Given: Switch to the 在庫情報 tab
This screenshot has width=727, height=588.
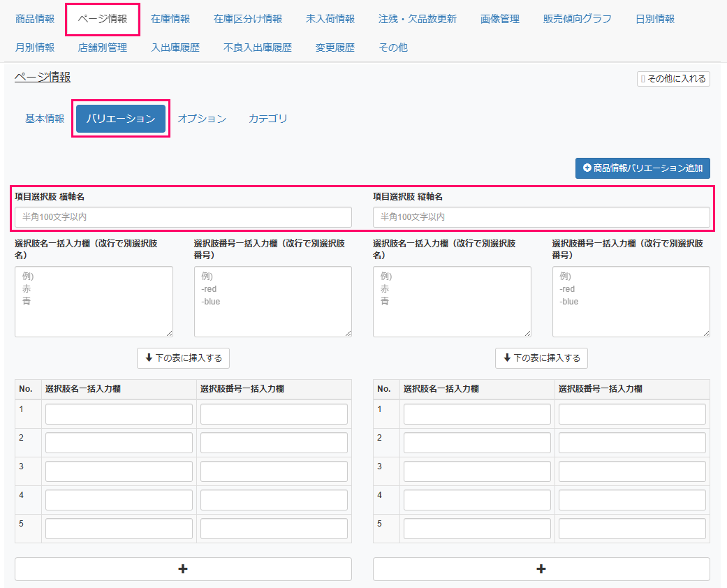Looking at the screenshot, I should [x=170, y=19].
